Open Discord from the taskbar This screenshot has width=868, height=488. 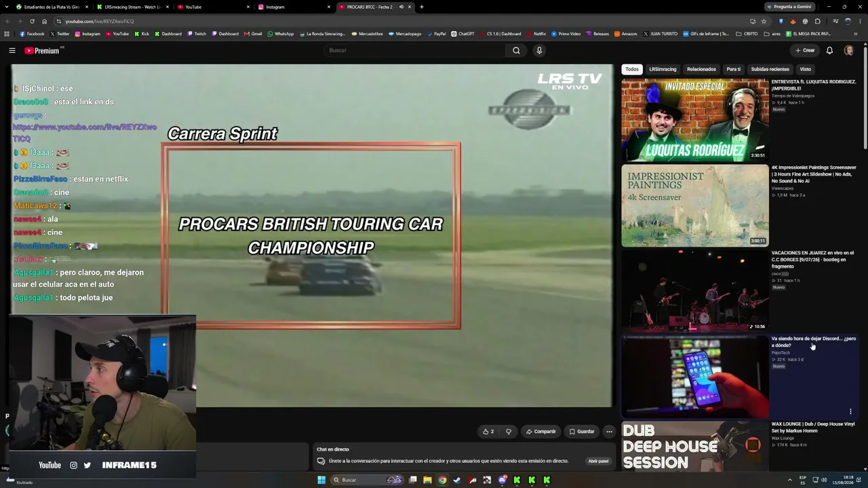(x=502, y=480)
